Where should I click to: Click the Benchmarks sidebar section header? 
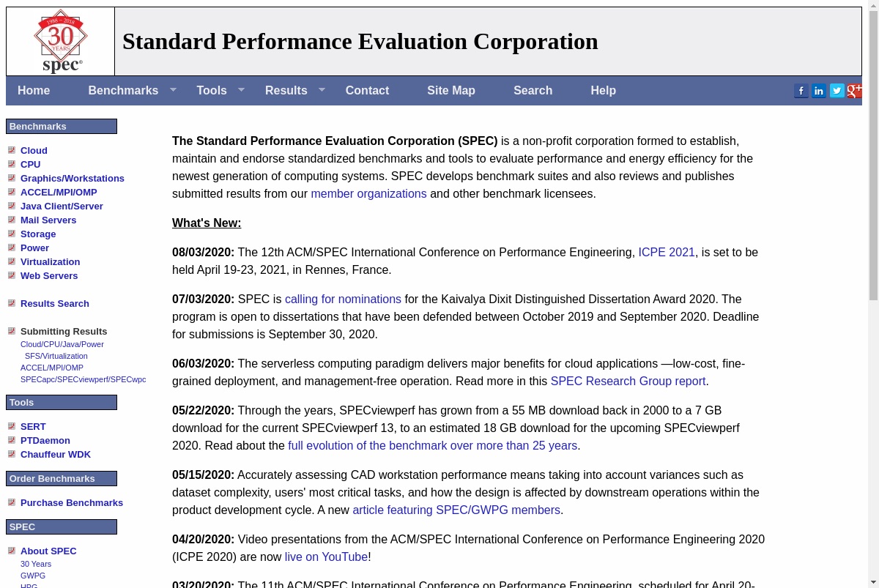point(62,126)
